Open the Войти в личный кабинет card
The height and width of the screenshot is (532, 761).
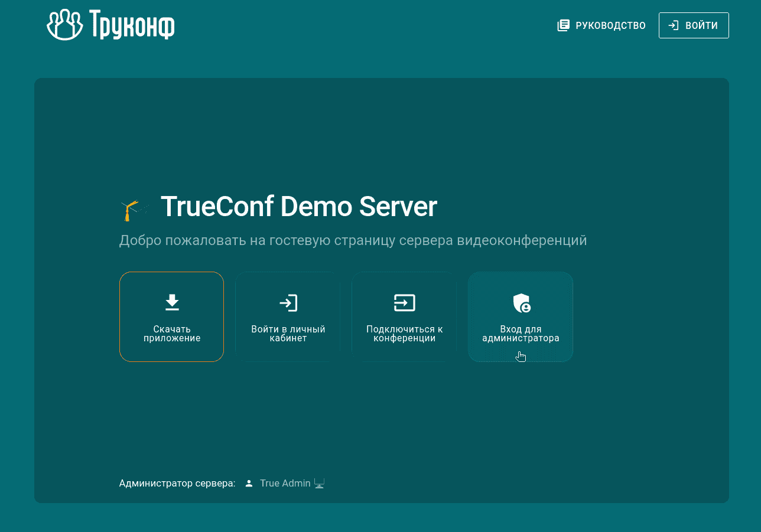click(288, 316)
